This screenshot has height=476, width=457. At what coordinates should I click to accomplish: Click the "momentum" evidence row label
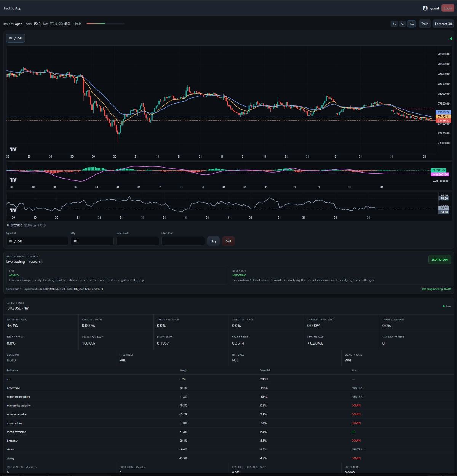coord(14,423)
